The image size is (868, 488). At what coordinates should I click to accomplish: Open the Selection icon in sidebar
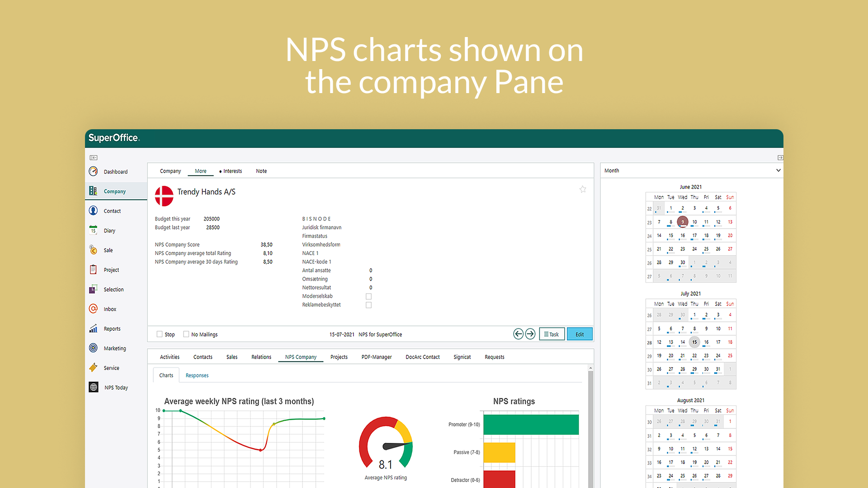pos(93,289)
